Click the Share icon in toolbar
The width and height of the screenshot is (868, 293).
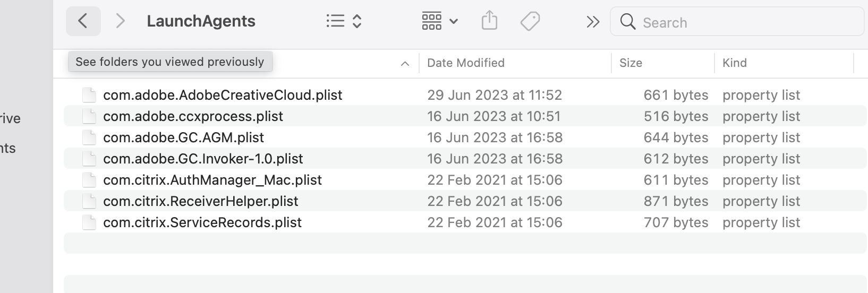click(x=489, y=21)
